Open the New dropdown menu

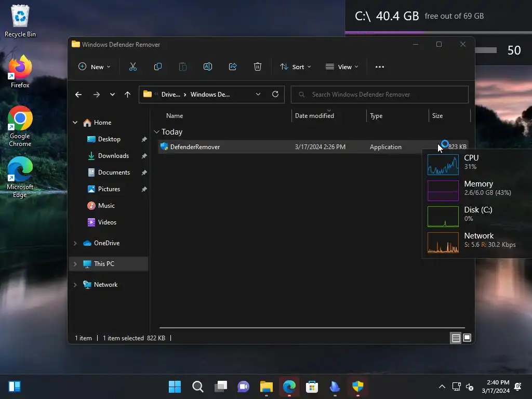tap(95, 67)
